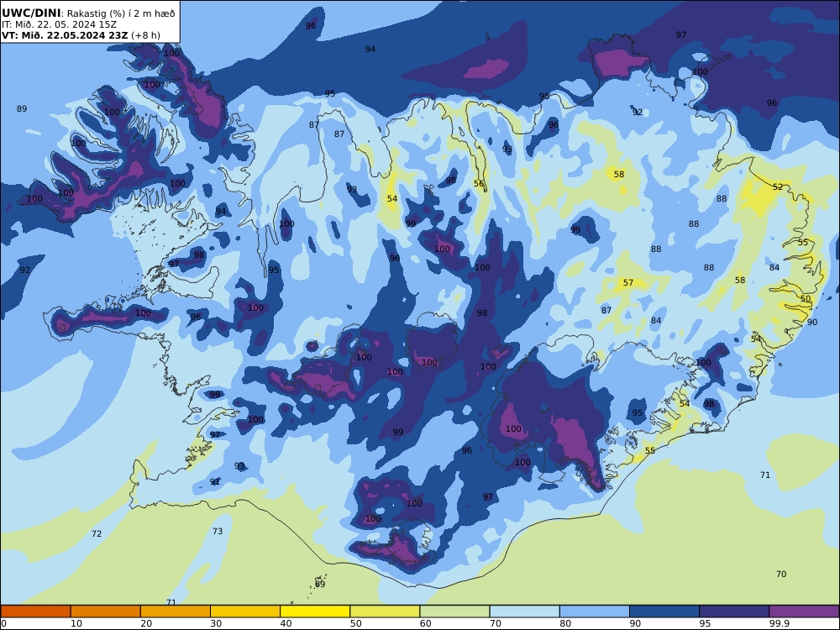Click the '40' legend tick label

[286, 623]
